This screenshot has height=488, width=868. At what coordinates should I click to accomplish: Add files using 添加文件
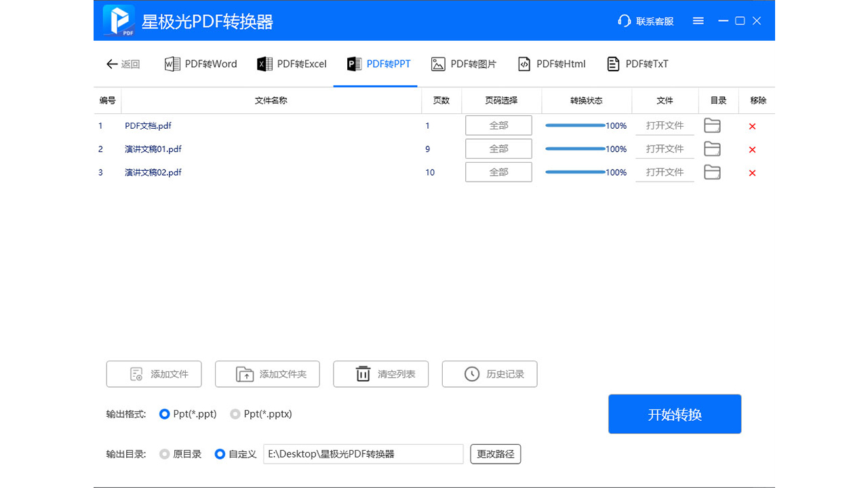[x=154, y=373]
